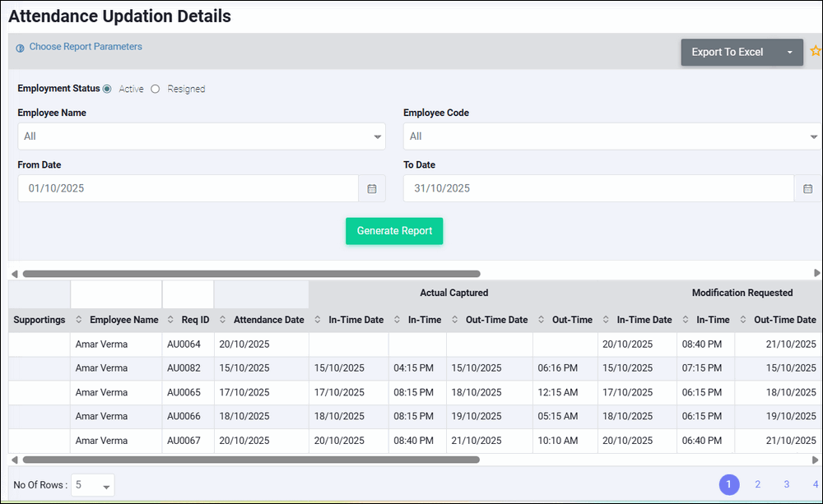
Task: Open the To Date calendar picker
Action: pos(807,188)
